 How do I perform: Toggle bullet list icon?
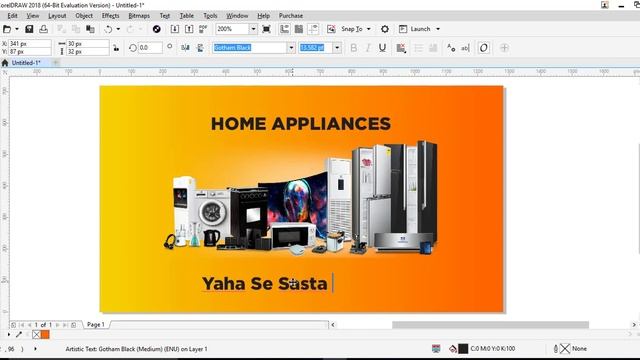(418, 48)
